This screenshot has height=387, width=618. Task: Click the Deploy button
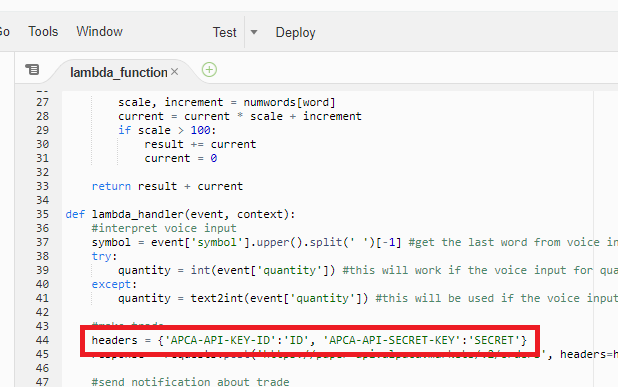pos(295,32)
